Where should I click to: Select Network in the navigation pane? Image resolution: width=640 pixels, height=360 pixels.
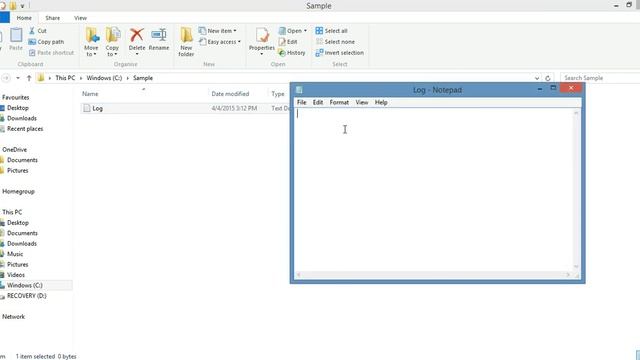[x=13, y=317]
